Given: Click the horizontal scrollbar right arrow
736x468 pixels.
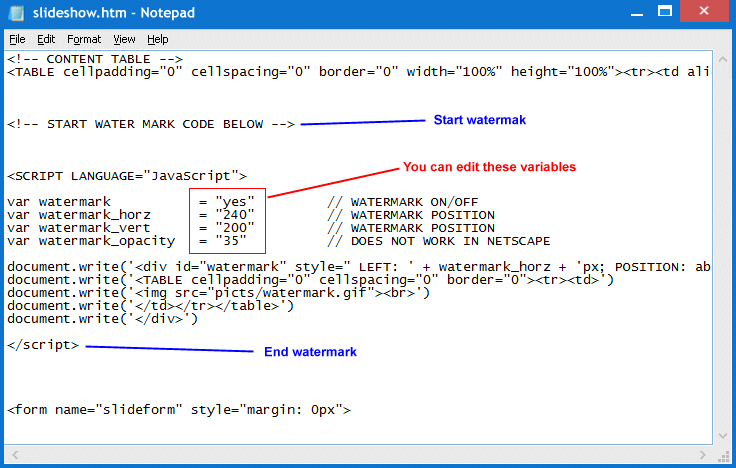Looking at the screenshot, I should tap(703, 454).
